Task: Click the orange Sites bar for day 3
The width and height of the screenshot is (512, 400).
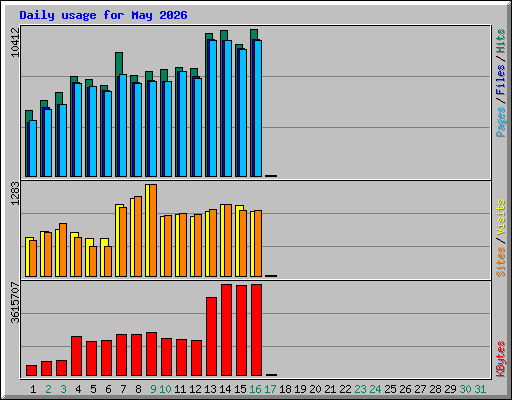Action: (63, 250)
